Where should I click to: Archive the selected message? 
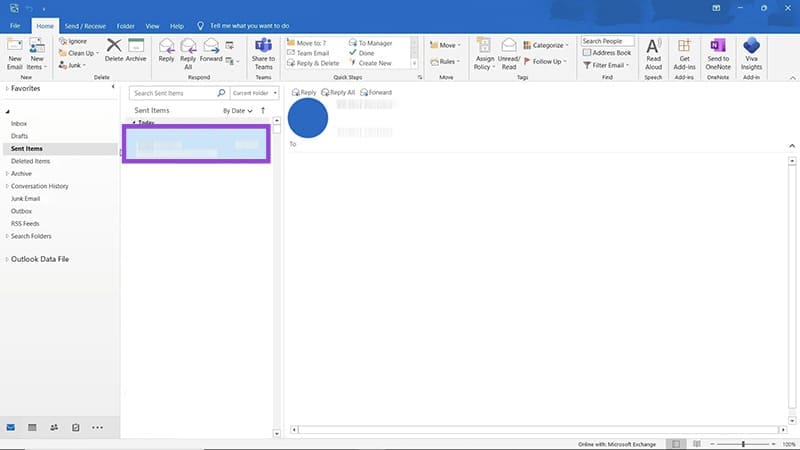pos(136,50)
